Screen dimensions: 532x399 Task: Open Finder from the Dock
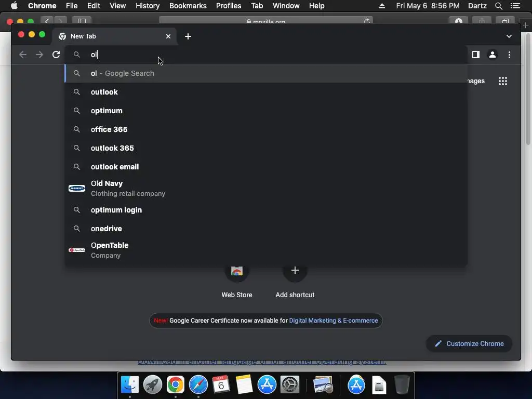coord(130,384)
